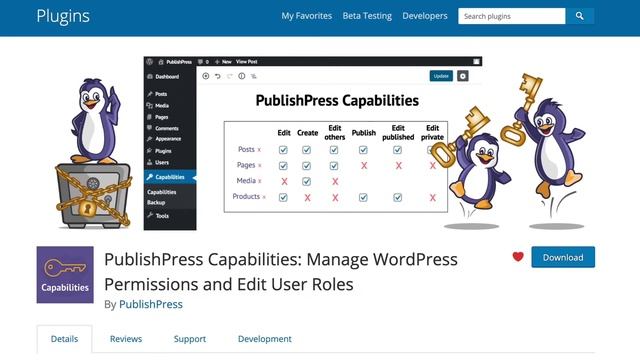Toggle the Products Publish checkbox
This screenshot has width=640, height=360.
(x=363, y=198)
